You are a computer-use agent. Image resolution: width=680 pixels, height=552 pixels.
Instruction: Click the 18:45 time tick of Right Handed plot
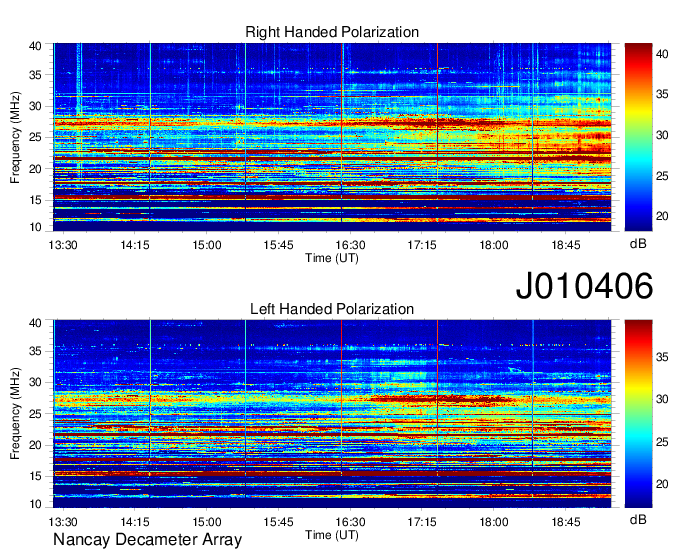coord(566,245)
